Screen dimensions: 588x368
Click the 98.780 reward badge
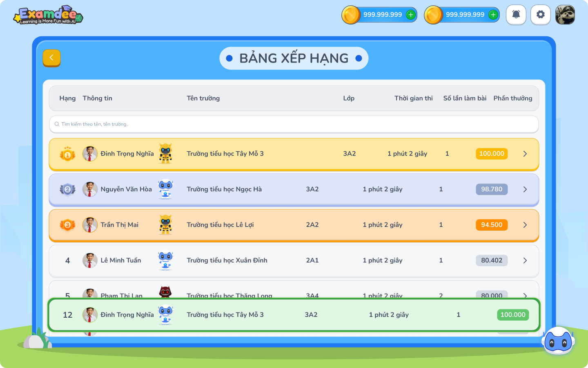tap(492, 189)
